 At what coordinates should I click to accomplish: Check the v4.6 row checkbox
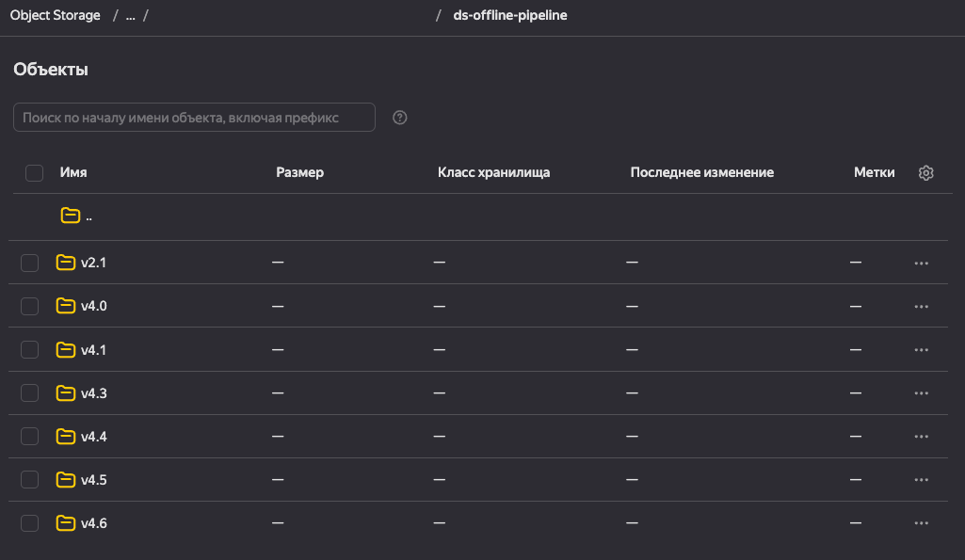pyautogui.click(x=29, y=523)
